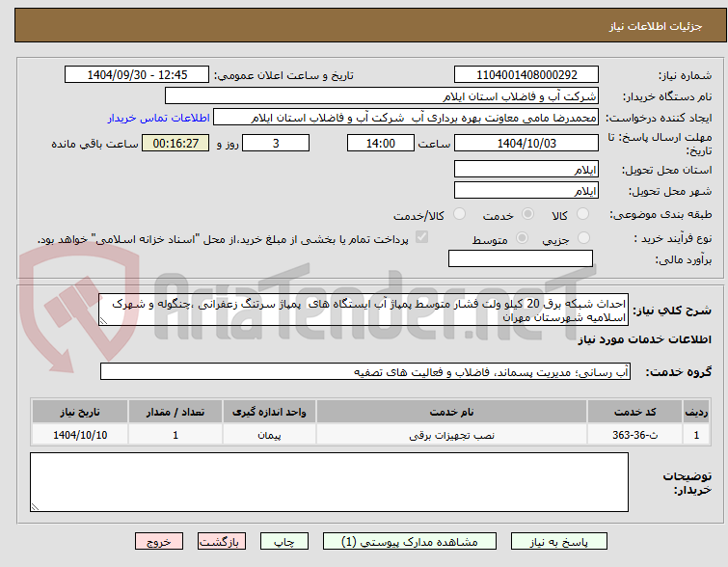Image resolution: width=728 pixels, height=567 pixels.
Task: Click the استان محل تحویل field
Action: (526, 169)
